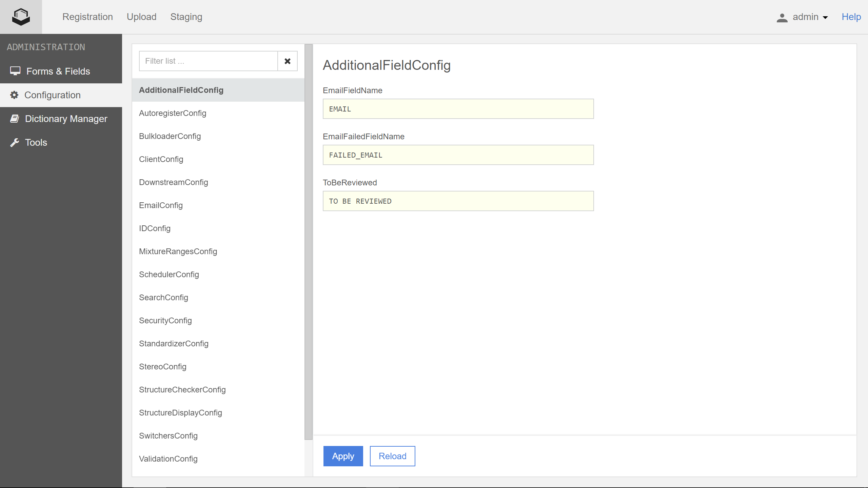Viewport: 868px width, 488px height.
Task: Go to the Registration page
Action: [87, 17]
